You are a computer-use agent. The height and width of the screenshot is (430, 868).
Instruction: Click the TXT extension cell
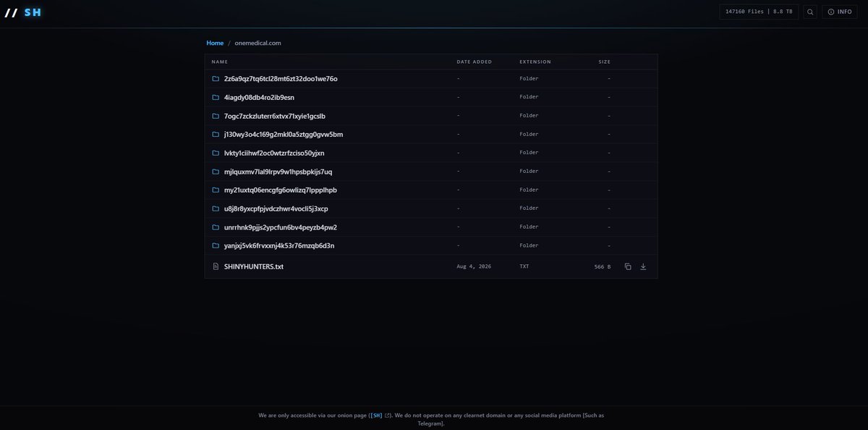pyautogui.click(x=524, y=266)
